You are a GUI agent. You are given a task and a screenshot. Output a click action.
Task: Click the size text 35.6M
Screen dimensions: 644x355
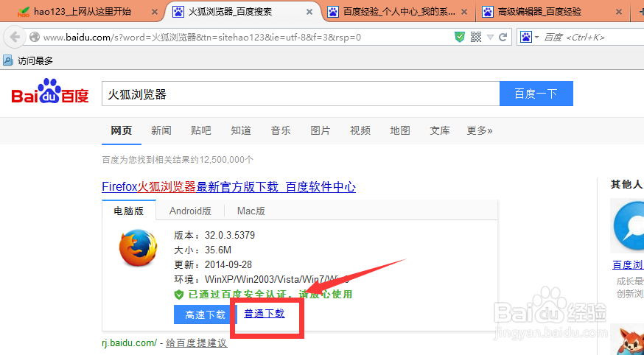point(218,250)
